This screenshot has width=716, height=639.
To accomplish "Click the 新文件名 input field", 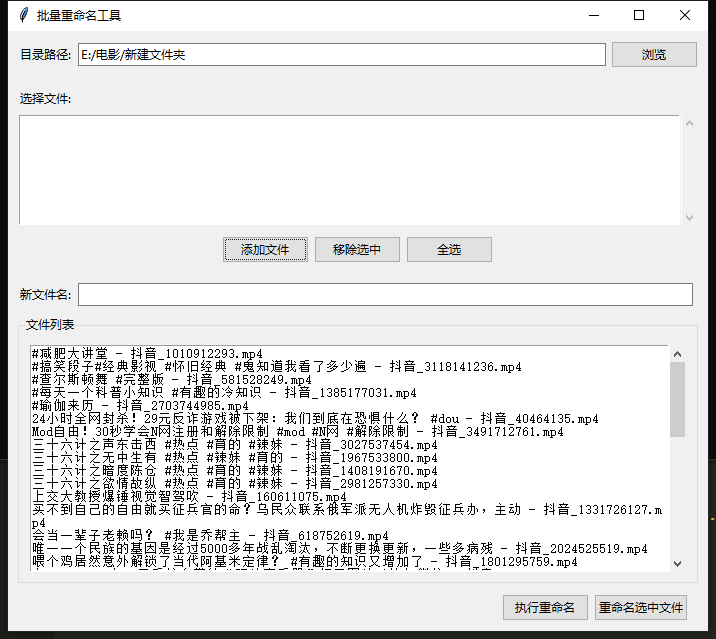I will 385,295.
